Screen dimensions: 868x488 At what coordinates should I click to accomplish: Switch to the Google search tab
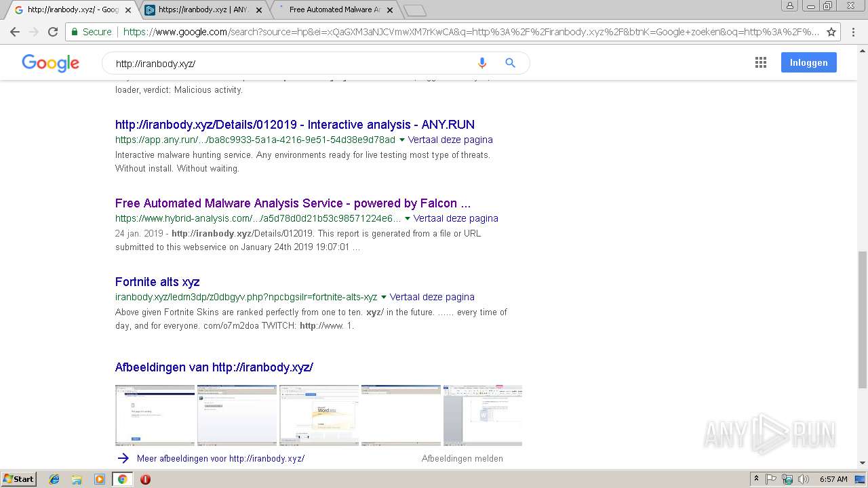71,10
